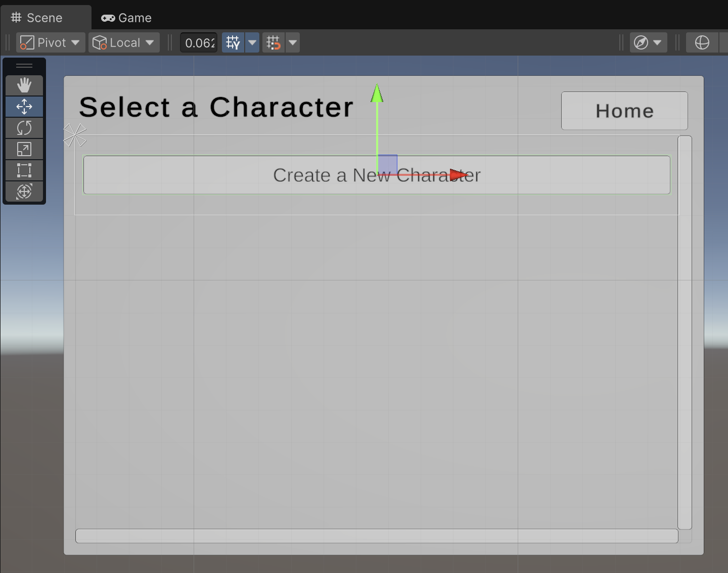The height and width of the screenshot is (573, 728).
Task: Open the Local handle rotation dropdown
Action: [124, 43]
